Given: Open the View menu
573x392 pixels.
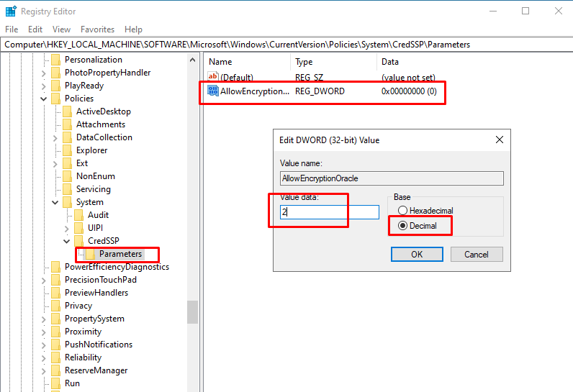Looking at the screenshot, I should point(61,29).
